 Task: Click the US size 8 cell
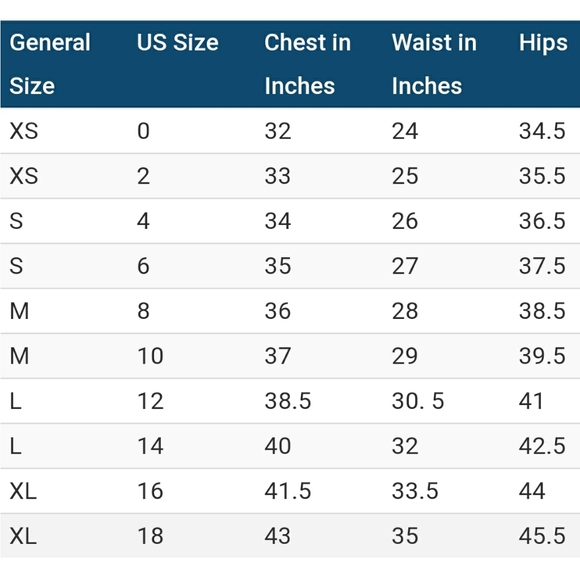click(x=143, y=311)
